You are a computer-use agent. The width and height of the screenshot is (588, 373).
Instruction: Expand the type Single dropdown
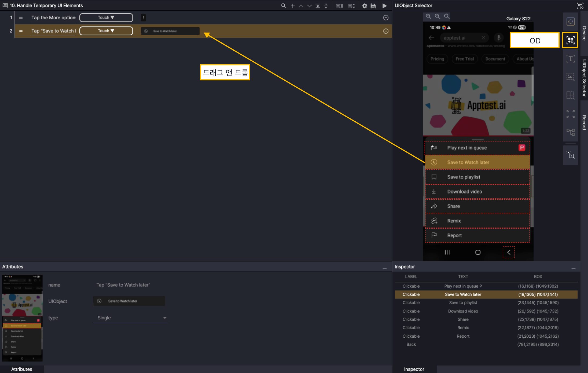pos(131,318)
